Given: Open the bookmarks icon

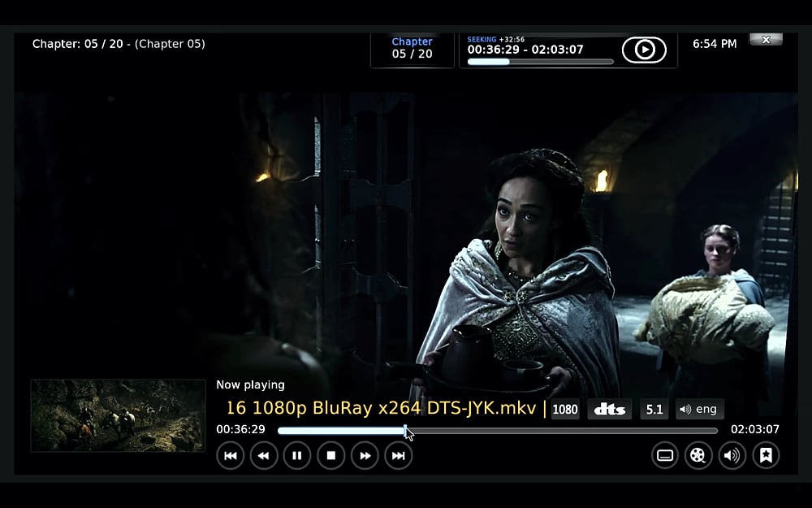Looking at the screenshot, I should point(765,456).
